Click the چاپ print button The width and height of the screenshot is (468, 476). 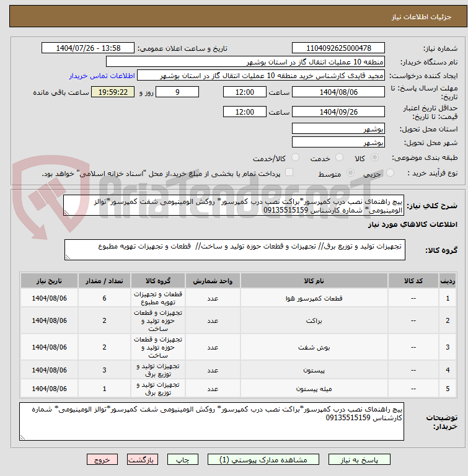point(183,460)
